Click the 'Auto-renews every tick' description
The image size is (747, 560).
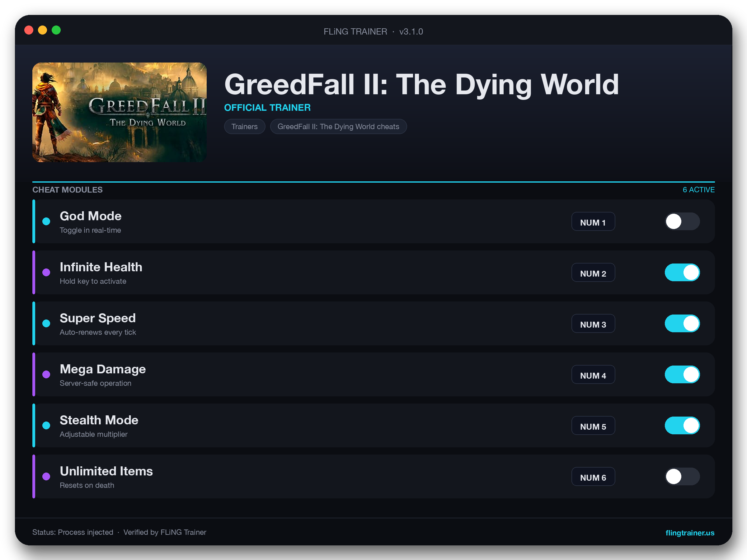point(98,332)
